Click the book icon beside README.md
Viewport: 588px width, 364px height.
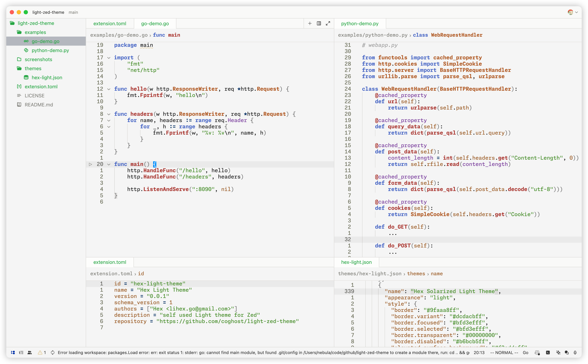pyautogui.click(x=19, y=105)
